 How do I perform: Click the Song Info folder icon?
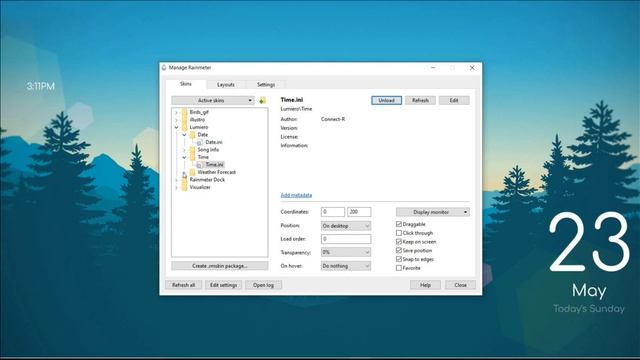click(x=192, y=149)
